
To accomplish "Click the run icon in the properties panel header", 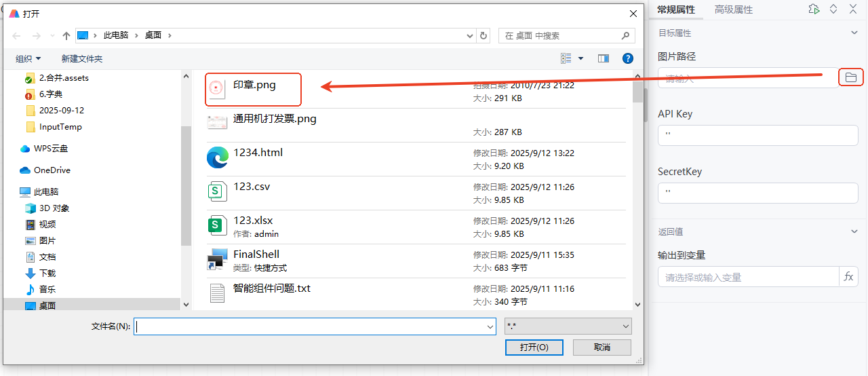I will tap(814, 9).
